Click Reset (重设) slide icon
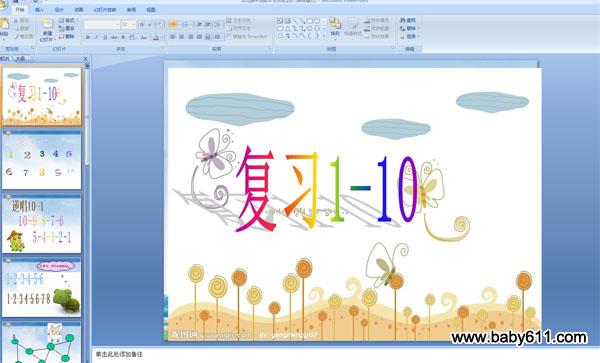 62,28
